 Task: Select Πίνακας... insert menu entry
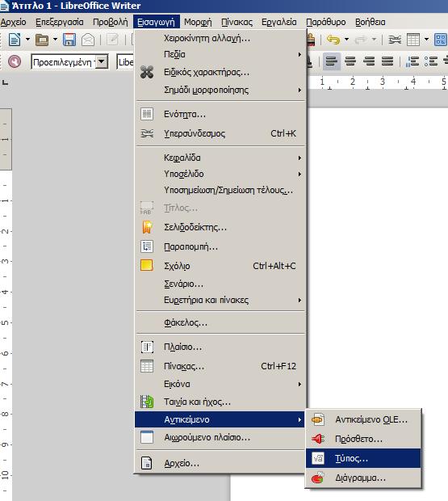click(x=220, y=367)
